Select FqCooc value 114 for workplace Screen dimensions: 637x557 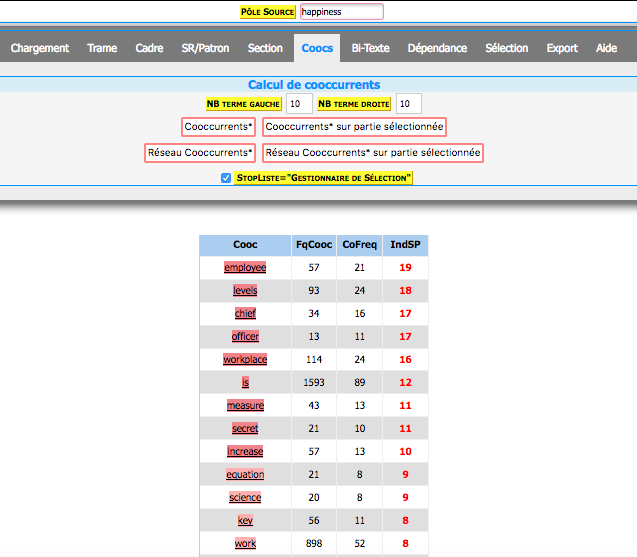tap(314, 359)
